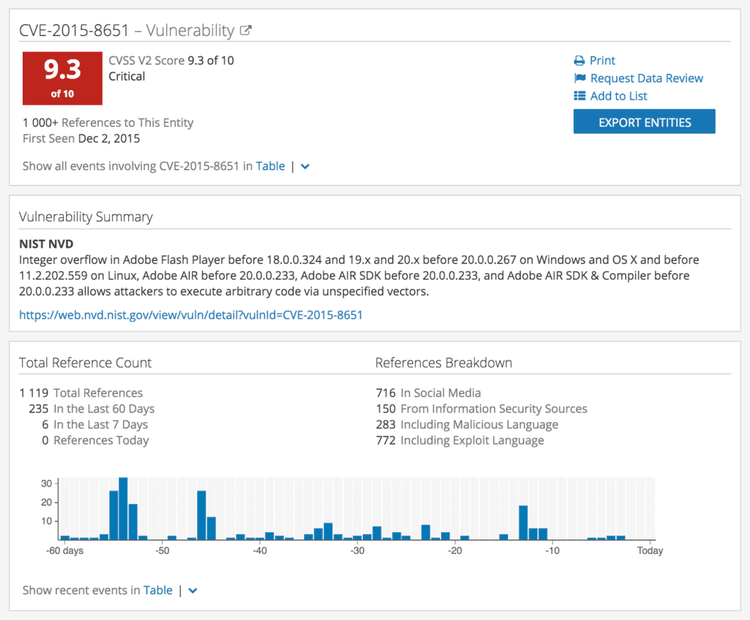Select Request Data Review link
Viewport: 750px width, 620px height.
pos(646,78)
